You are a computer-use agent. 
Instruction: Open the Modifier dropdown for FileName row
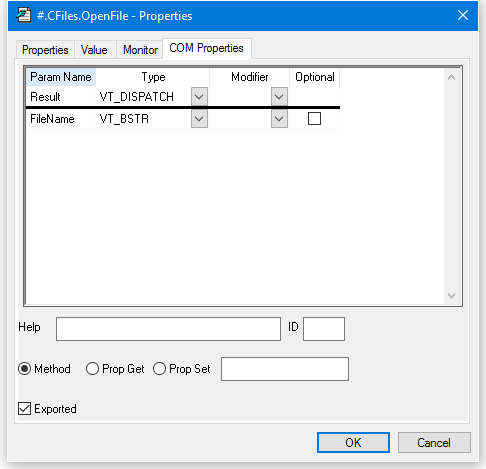point(279,119)
